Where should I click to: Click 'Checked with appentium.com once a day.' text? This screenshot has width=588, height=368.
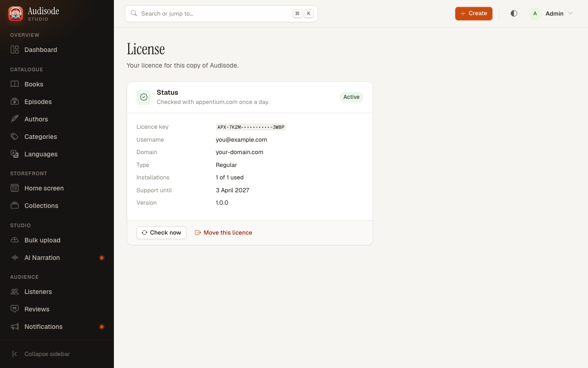pyautogui.click(x=213, y=102)
